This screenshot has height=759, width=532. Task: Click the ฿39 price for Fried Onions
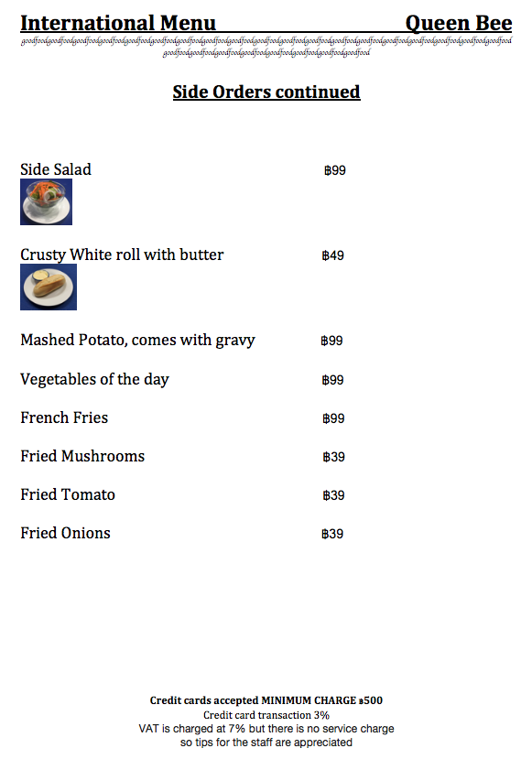coord(332,534)
